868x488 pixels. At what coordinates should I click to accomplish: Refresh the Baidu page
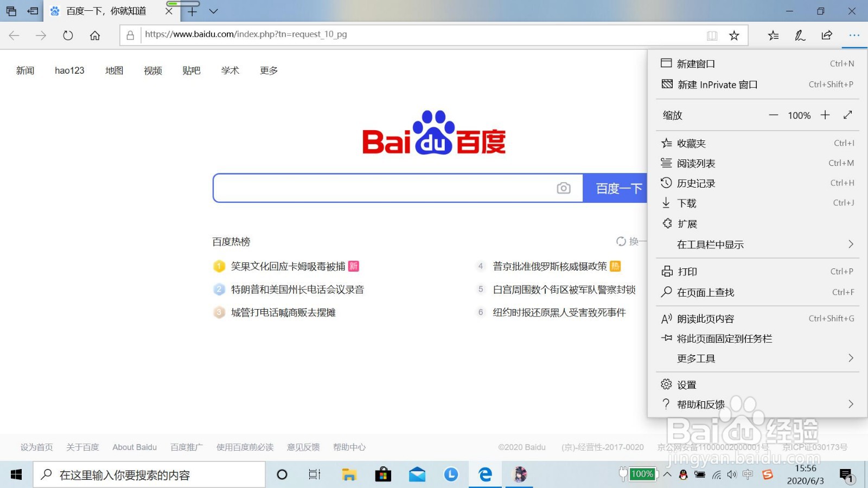[x=68, y=35]
